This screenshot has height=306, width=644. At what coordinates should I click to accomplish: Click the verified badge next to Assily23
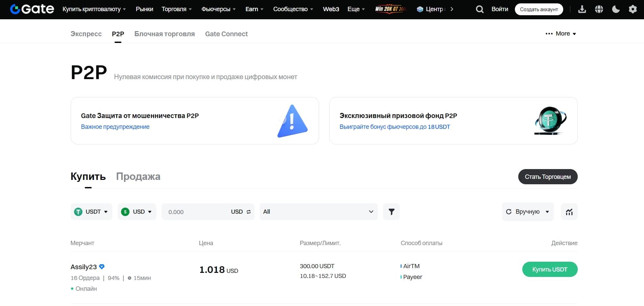(102, 267)
